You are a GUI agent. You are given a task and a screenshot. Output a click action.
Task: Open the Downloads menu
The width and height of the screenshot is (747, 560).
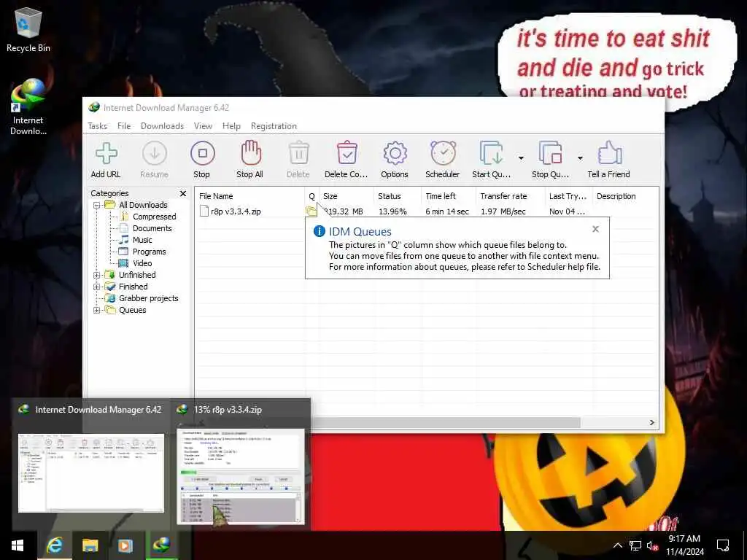(162, 126)
